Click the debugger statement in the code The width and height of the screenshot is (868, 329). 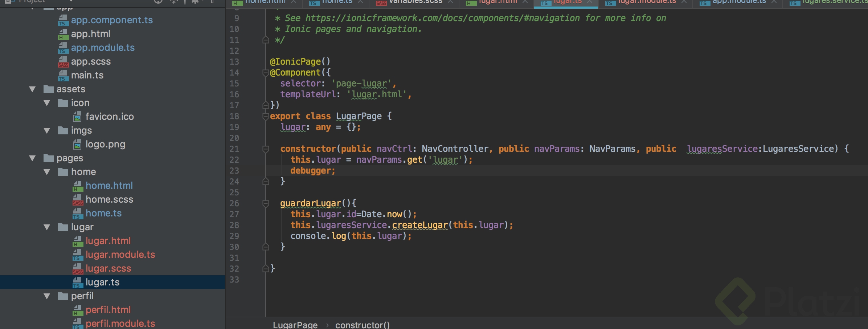pos(312,171)
